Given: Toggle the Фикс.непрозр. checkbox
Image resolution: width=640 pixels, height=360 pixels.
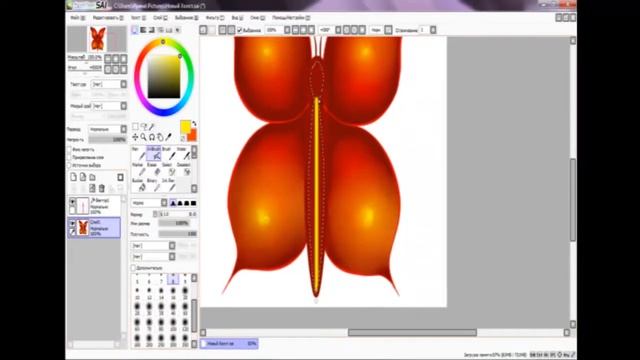Looking at the screenshot, I should (x=69, y=150).
